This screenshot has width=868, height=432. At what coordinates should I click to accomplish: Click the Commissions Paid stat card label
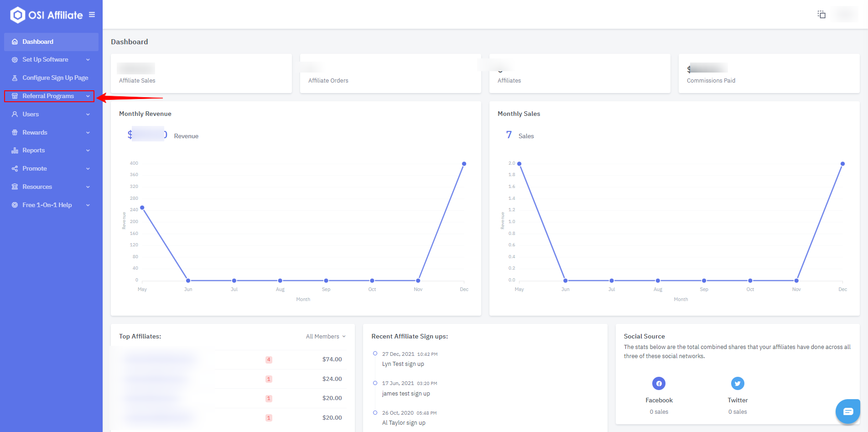click(711, 81)
